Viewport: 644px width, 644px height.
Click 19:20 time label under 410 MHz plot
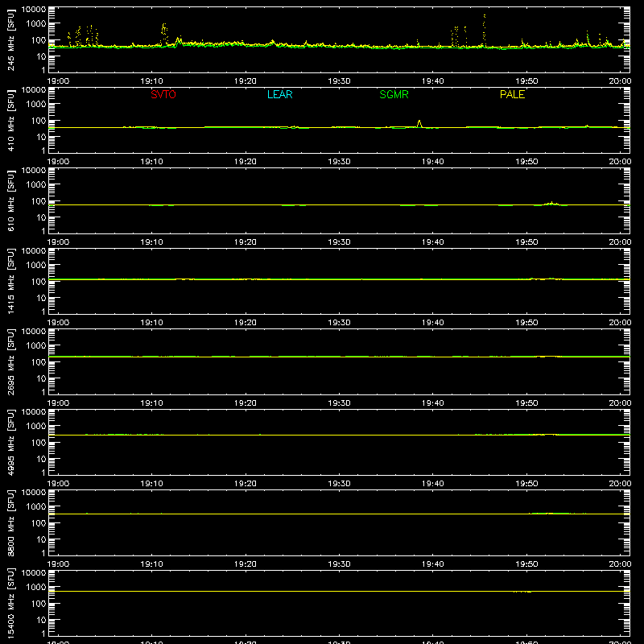(246, 162)
